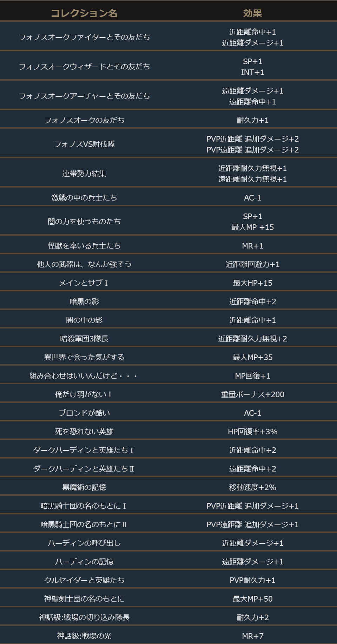Click the 重量ボーナス+200 effect text
The height and width of the screenshot is (644, 337).
click(252, 394)
